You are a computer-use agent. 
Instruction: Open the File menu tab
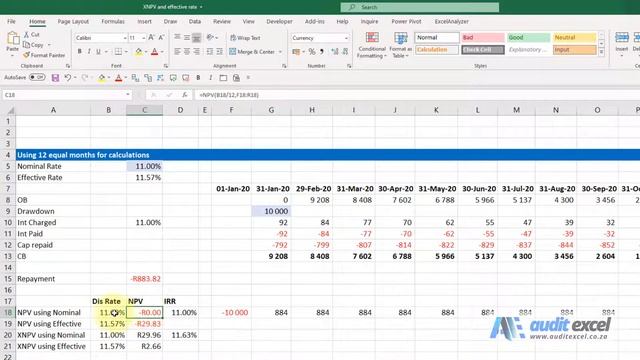(11, 21)
